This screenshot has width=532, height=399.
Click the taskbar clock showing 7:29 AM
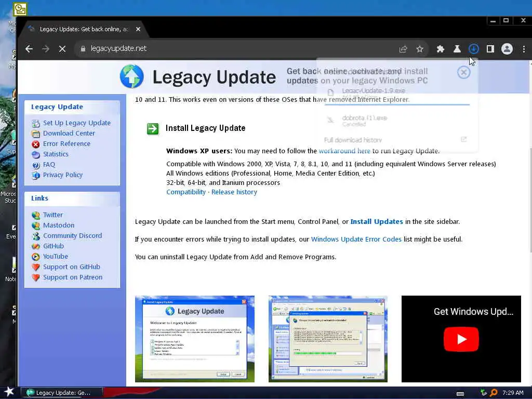(x=513, y=393)
